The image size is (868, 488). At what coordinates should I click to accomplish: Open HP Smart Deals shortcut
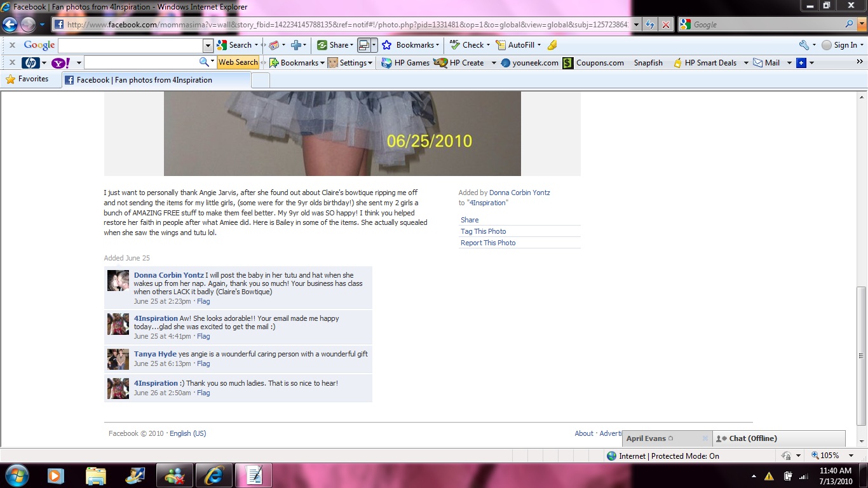[705, 63]
